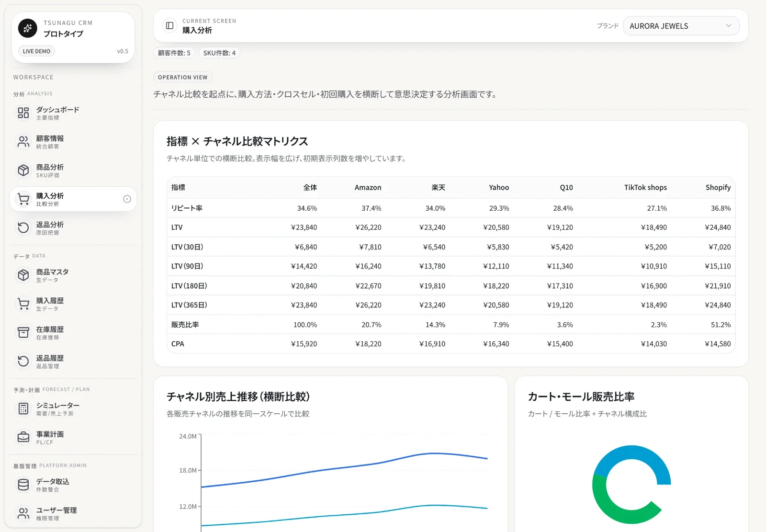Image resolution: width=766 pixels, height=532 pixels.
Task: Click the Yahoo column header
Action: point(499,188)
